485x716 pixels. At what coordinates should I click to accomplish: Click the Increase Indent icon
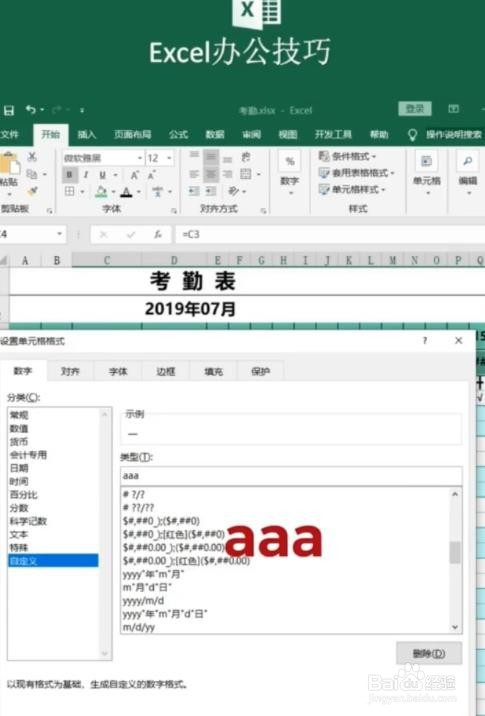click(x=211, y=191)
